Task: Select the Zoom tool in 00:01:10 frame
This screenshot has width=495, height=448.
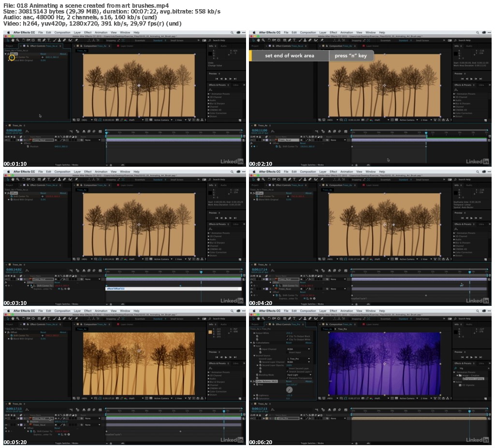Action: [x=18, y=40]
